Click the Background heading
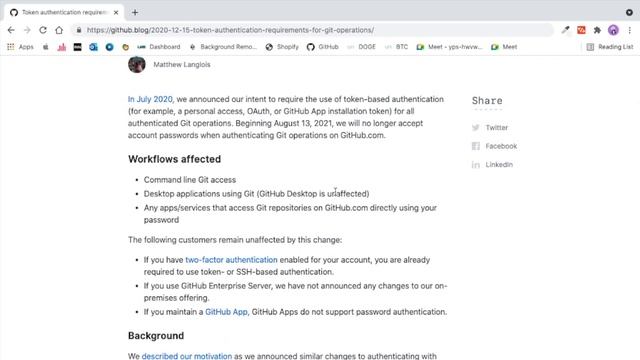640x360 pixels. point(156,336)
